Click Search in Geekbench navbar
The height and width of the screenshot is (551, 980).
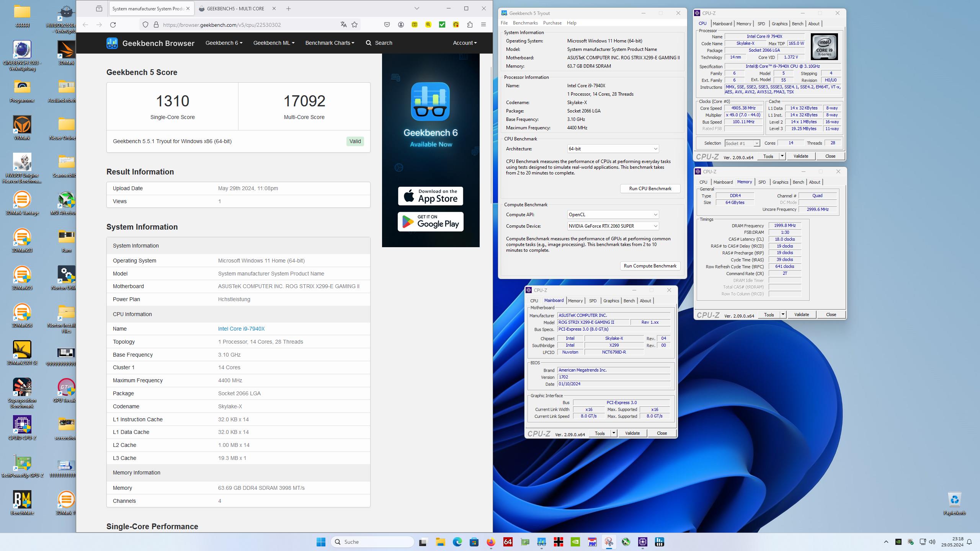click(379, 43)
